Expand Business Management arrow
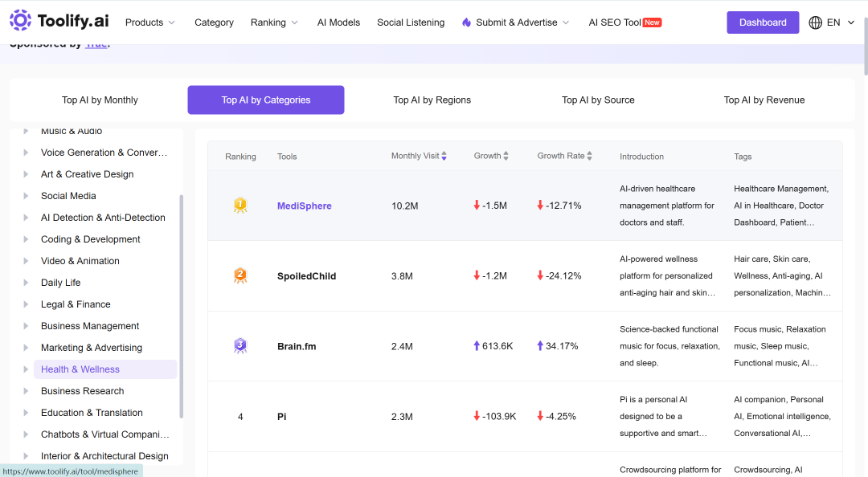Viewport: 868px width, 477px height. click(x=26, y=326)
